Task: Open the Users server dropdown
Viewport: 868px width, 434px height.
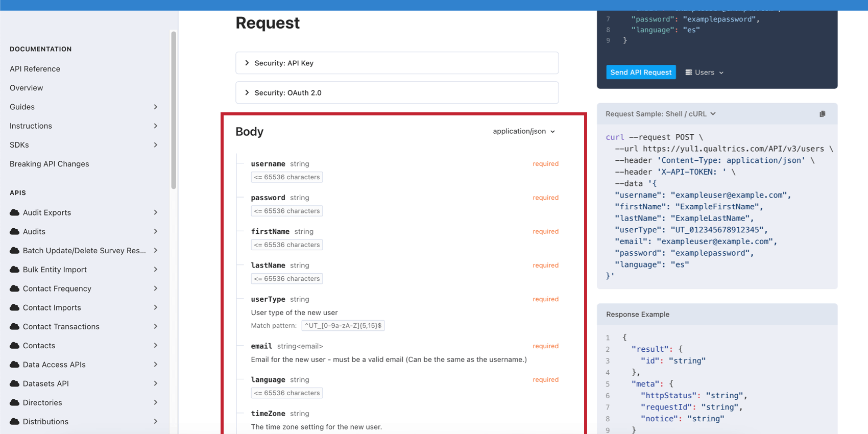Action: tap(705, 73)
